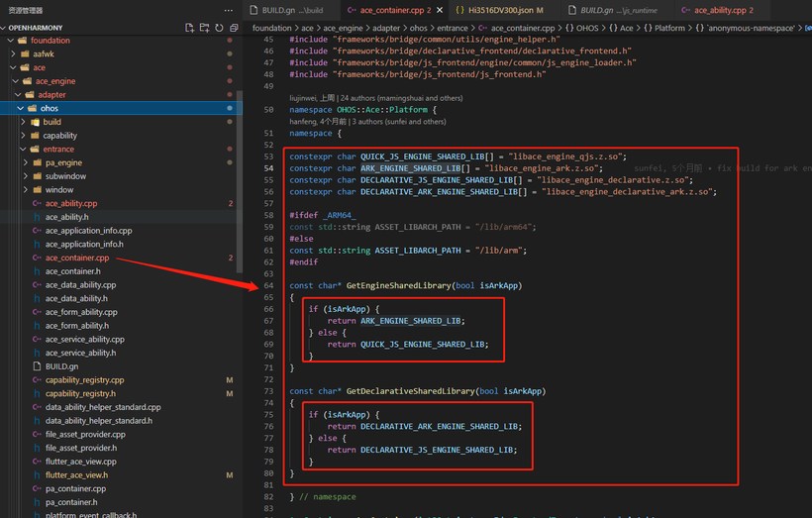Collapse the entrance folder

tap(24, 150)
